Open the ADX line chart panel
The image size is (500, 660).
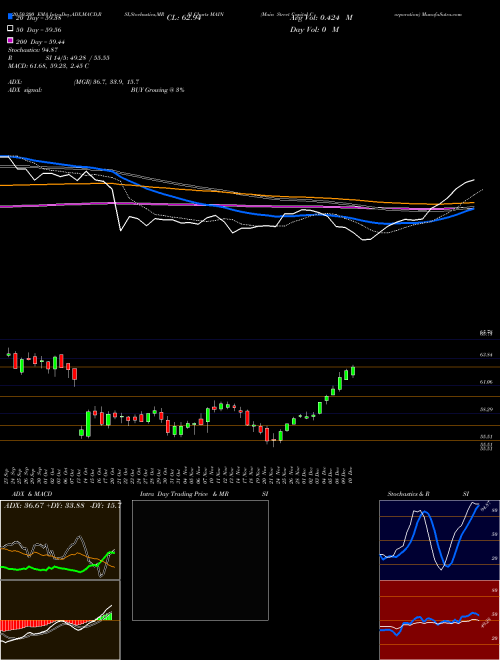pos(60,540)
